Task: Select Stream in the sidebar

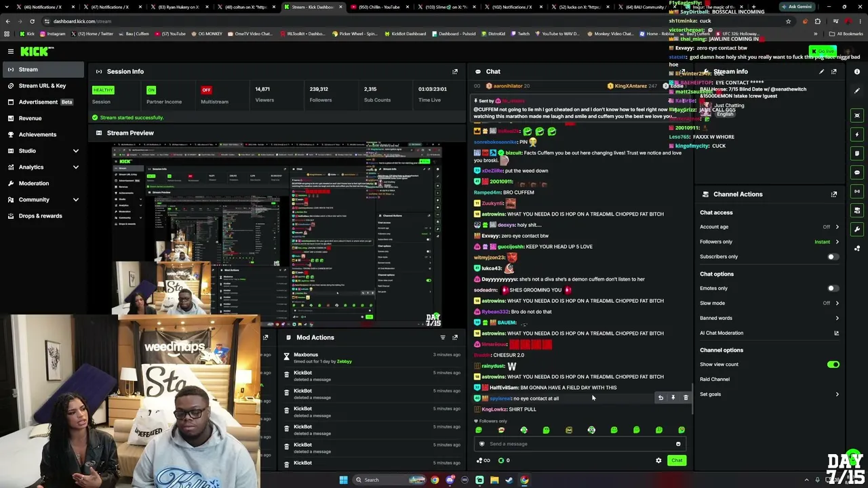Action: 42,69
